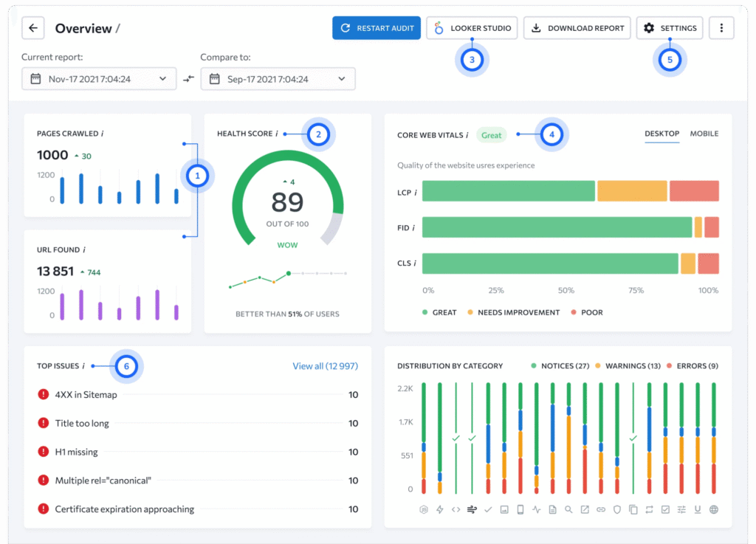
Task: Open the globe internationalization category icon
Action: (714, 509)
